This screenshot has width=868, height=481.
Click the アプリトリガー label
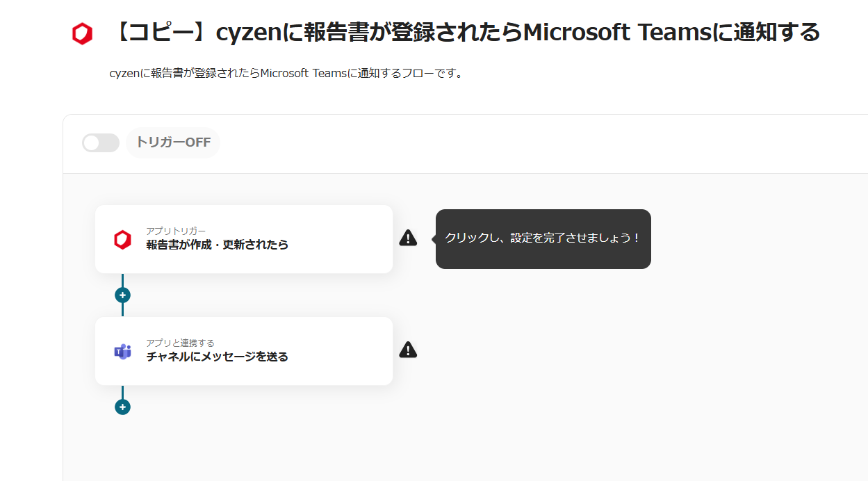tap(176, 231)
